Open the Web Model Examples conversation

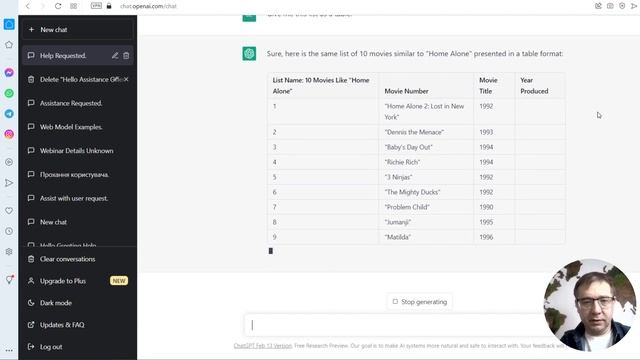78,127
